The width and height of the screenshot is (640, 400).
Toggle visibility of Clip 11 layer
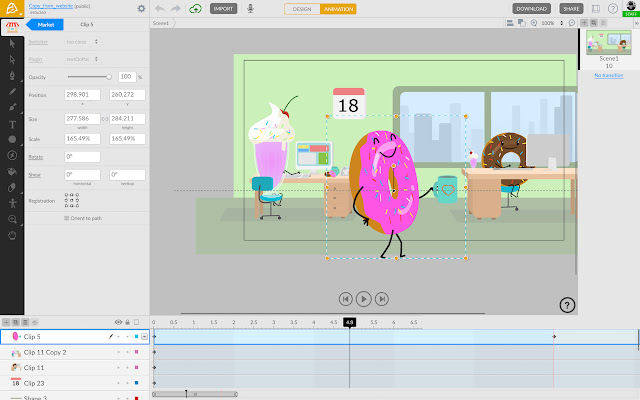pyautogui.click(x=118, y=368)
